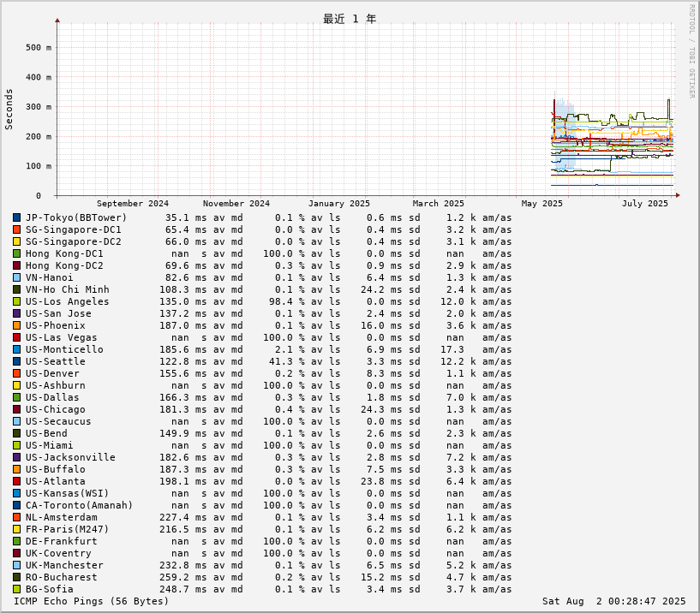This screenshot has width=700, height=613.
Task: Click the dark green spike near 300 m in July 2025
Action: click(669, 107)
